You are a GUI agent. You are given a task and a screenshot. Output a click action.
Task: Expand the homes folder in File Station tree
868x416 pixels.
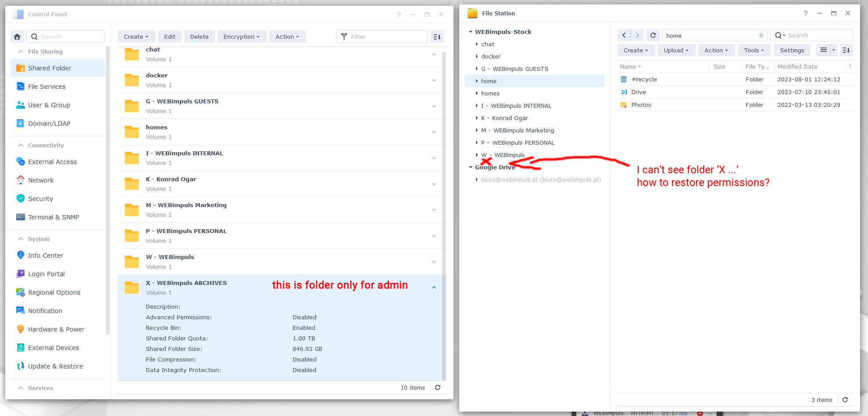(x=476, y=93)
